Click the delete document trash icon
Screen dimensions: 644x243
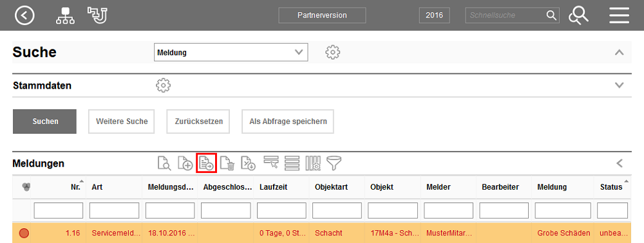[227, 163]
